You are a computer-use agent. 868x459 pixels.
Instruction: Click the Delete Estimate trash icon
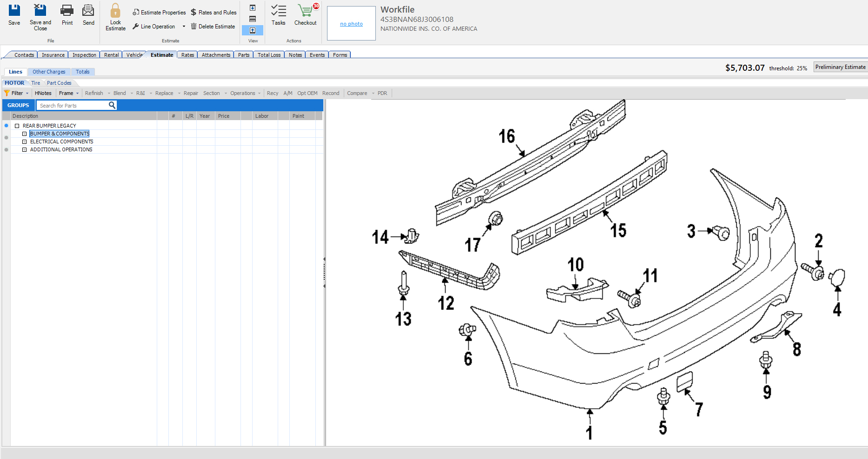coord(194,27)
